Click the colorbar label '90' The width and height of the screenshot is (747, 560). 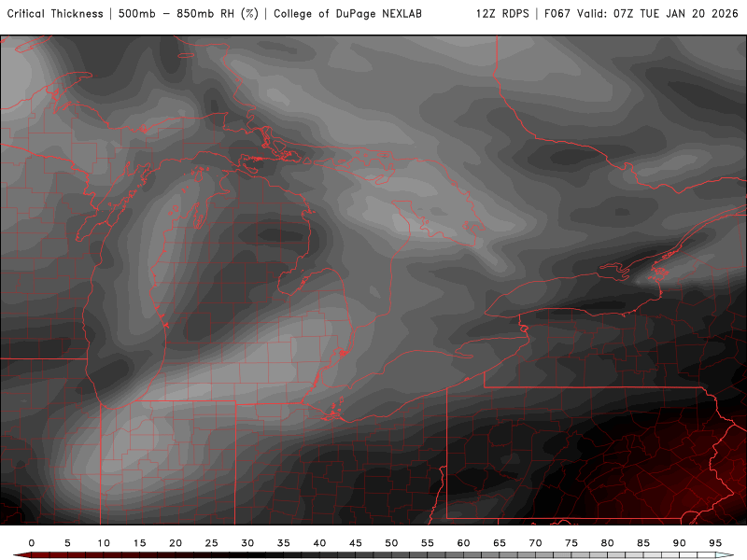click(680, 543)
